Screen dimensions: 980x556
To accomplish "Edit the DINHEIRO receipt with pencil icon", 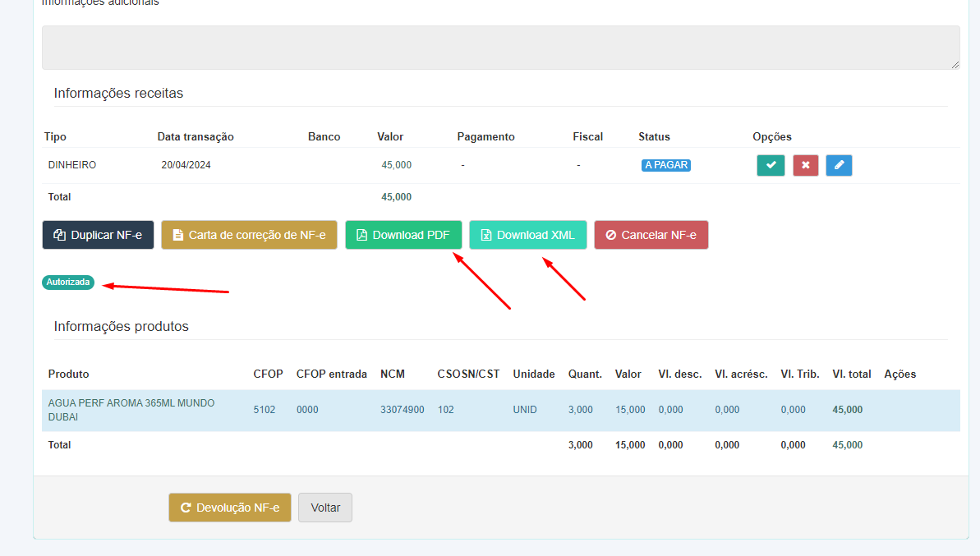I will [x=839, y=166].
